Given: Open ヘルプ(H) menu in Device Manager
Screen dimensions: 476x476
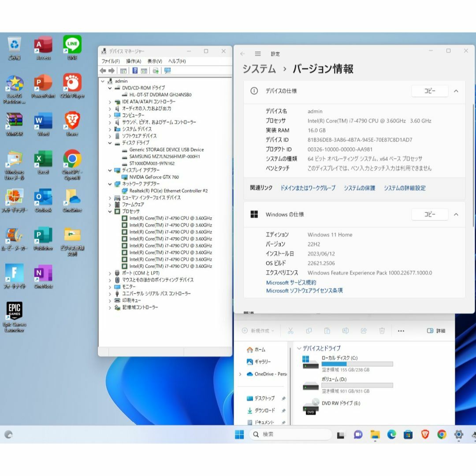Looking at the screenshot, I should pyautogui.click(x=177, y=61).
